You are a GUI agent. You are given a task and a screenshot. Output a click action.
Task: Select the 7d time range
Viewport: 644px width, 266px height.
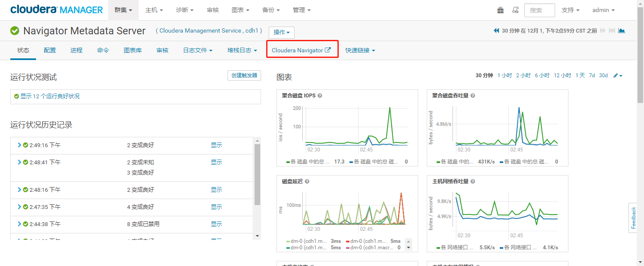click(592, 76)
